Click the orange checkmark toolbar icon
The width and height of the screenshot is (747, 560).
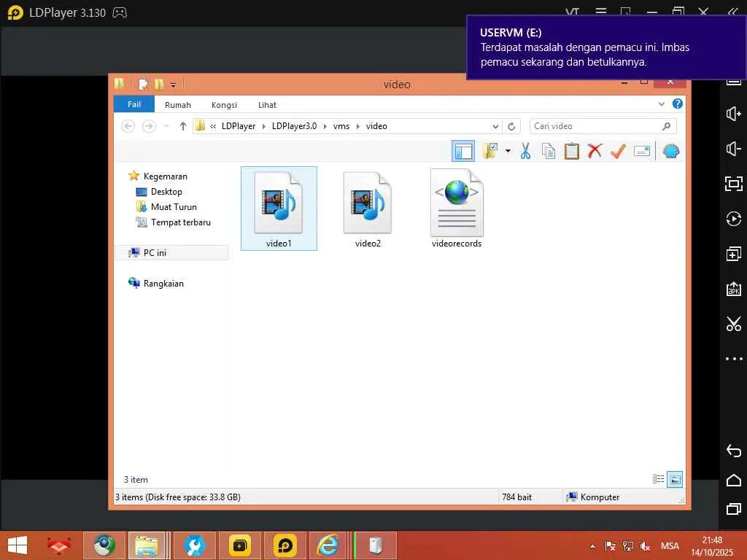pos(618,151)
